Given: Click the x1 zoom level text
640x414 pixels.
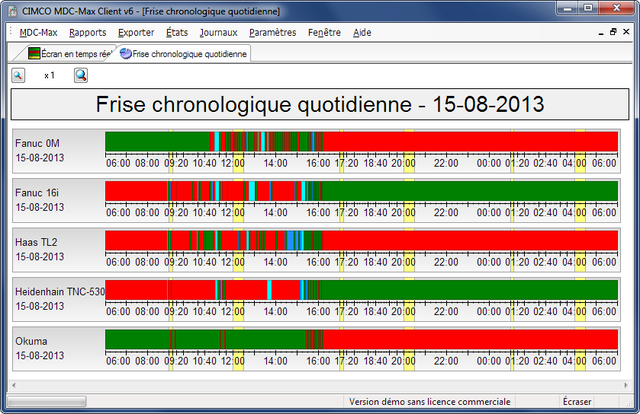Looking at the screenshot, I should [x=49, y=76].
